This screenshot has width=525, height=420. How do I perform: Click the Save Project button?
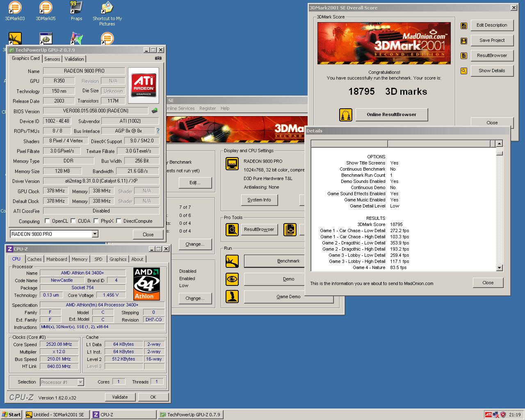coord(492,40)
